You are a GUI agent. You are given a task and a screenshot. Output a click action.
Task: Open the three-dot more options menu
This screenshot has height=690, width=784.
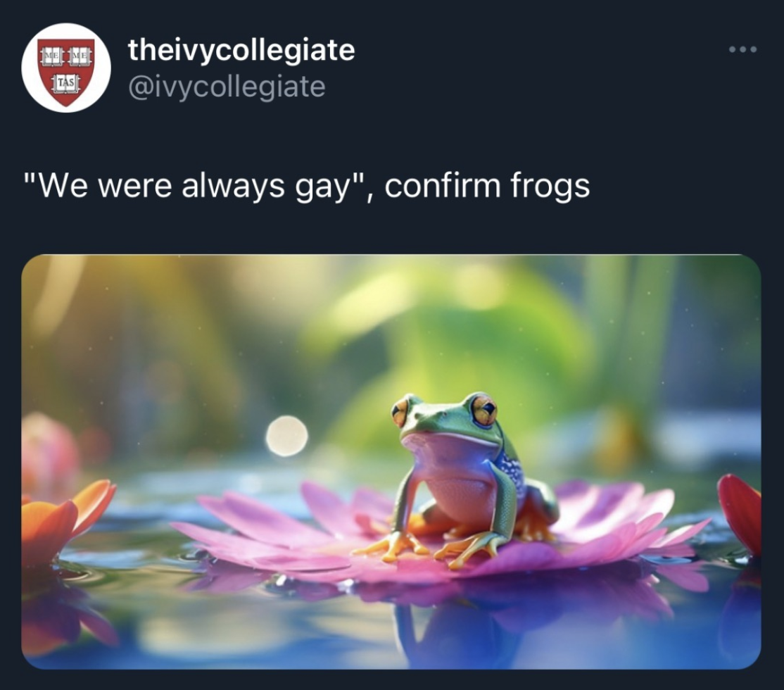coord(742,49)
